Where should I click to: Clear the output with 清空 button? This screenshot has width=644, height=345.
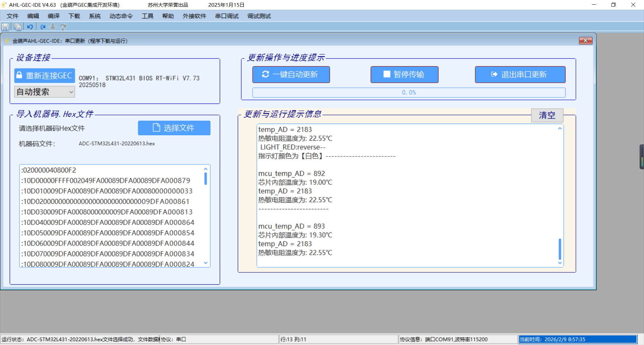coord(547,115)
